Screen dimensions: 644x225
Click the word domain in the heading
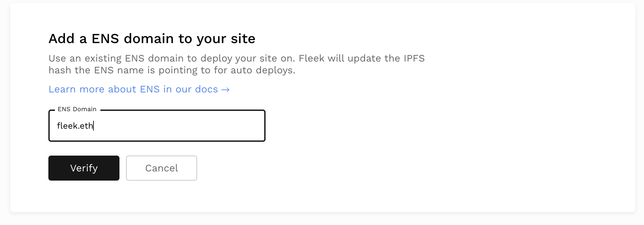click(148, 39)
